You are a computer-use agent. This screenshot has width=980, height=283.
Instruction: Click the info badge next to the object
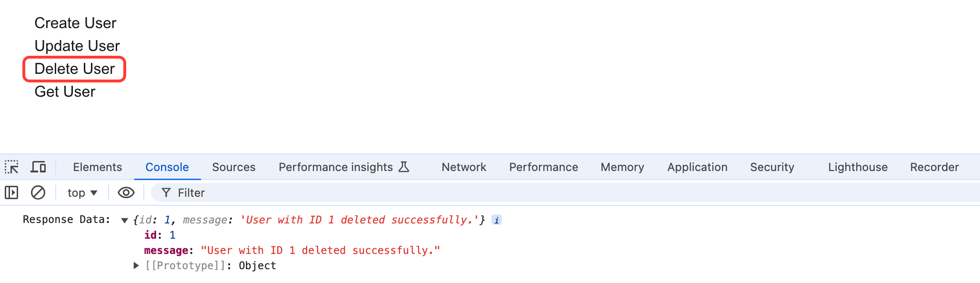(497, 220)
